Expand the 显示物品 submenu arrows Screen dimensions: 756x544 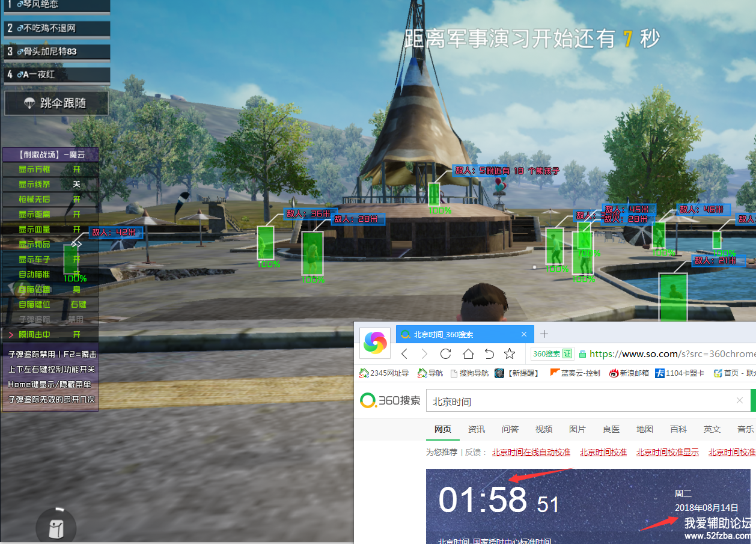(x=76, y=244)
